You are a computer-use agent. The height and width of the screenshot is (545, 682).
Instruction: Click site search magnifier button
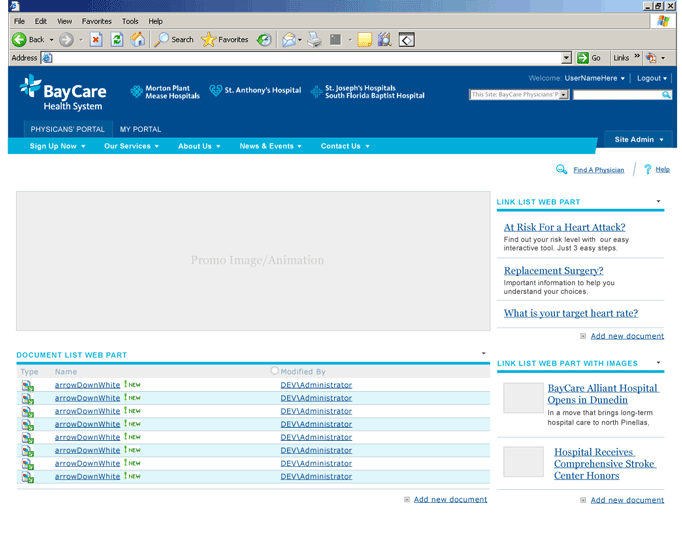(x=666, y=95)
